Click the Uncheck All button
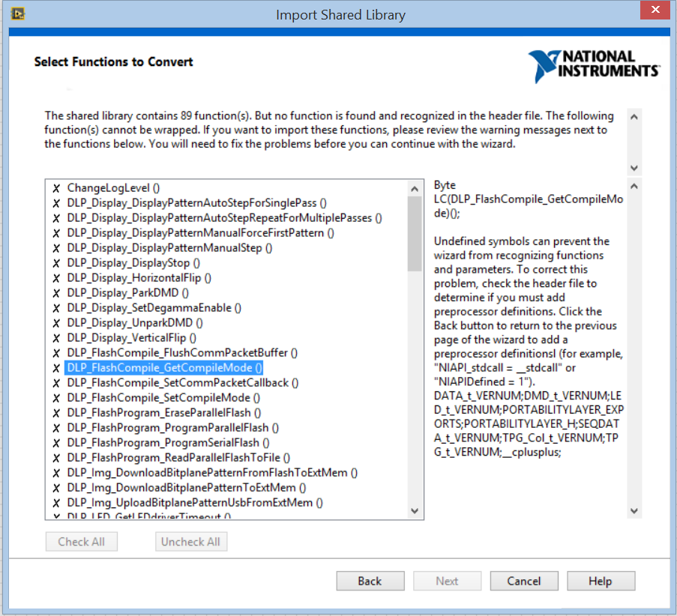The image size is (677, 616). (x=191, y=542)
